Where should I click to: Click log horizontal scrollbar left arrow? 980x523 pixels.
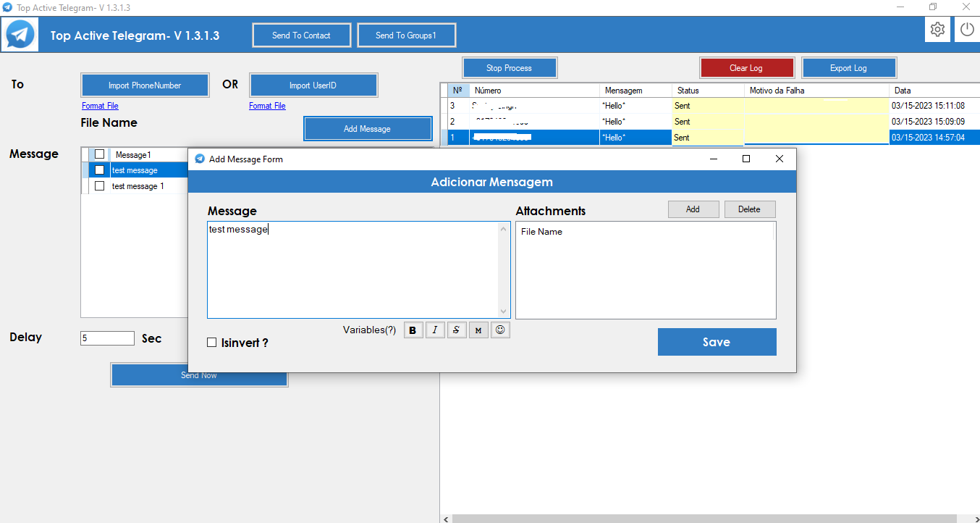446,519
